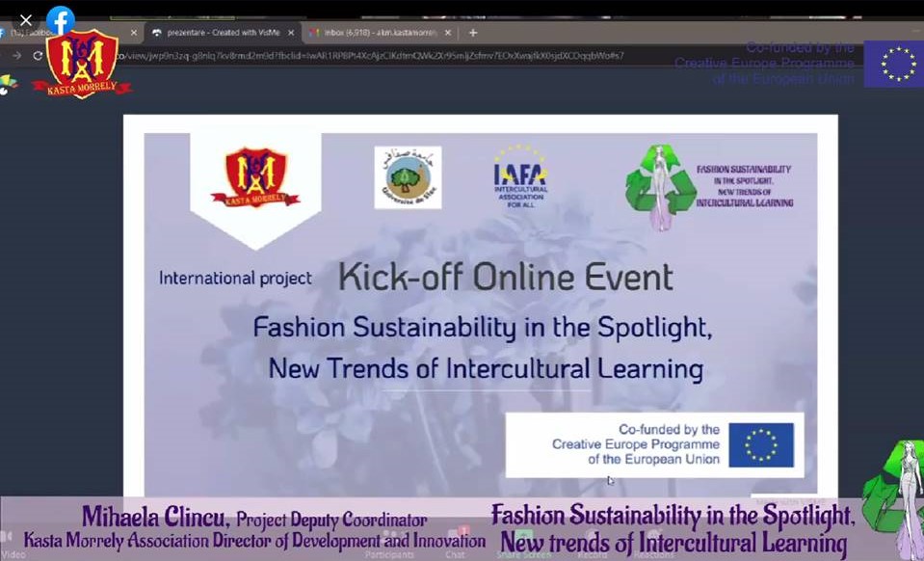Click the green recycle fashion logo on the slide
The image size is (924, 561).
click(661, 187)
